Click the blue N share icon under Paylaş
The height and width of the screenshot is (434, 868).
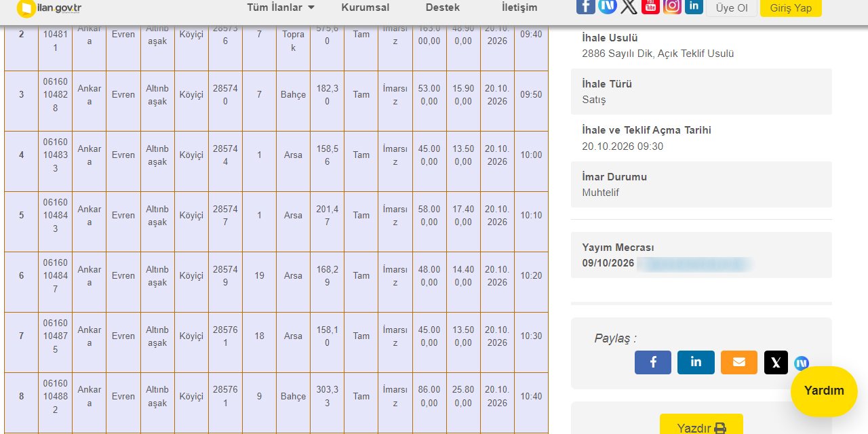[x=802, y=363]
